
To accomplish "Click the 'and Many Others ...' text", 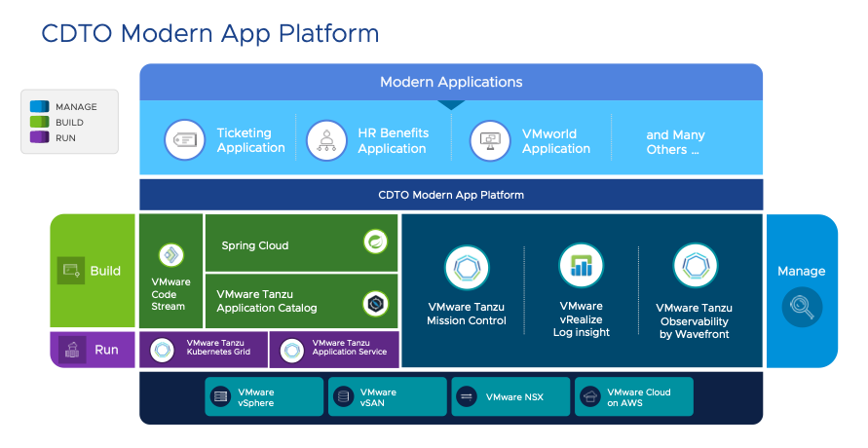I will (x=675, y=142).
